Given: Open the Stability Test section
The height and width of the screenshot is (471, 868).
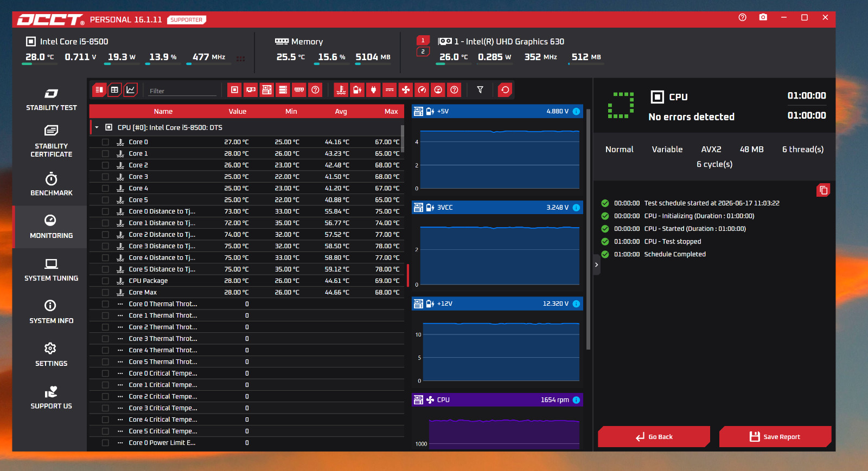Looking at the screenshot, I should pos(51,100).
